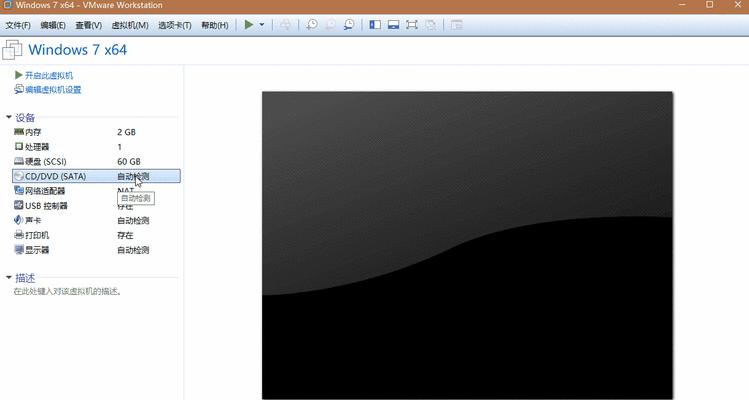Click the hard disk icon beside 硬盘
This screenshot has height=400, width=749.
(x=19, y=161)
